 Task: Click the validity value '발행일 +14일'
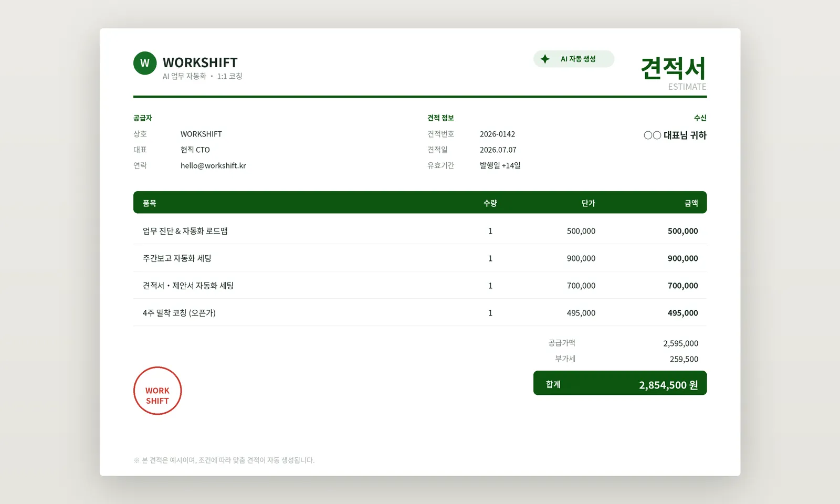[500, 165]
